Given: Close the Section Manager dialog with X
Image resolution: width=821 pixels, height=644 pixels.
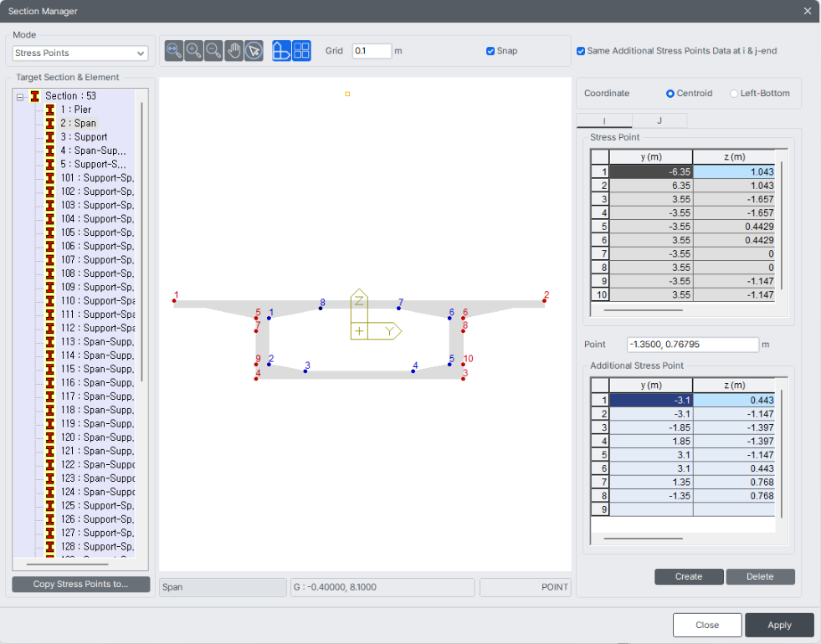Looking at the screenshot, I should point(808,11).
